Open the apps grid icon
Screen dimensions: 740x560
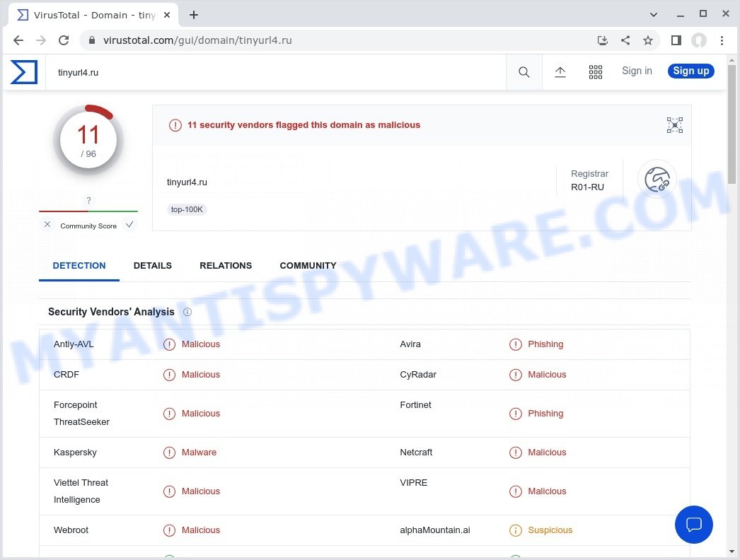[596, 72]
